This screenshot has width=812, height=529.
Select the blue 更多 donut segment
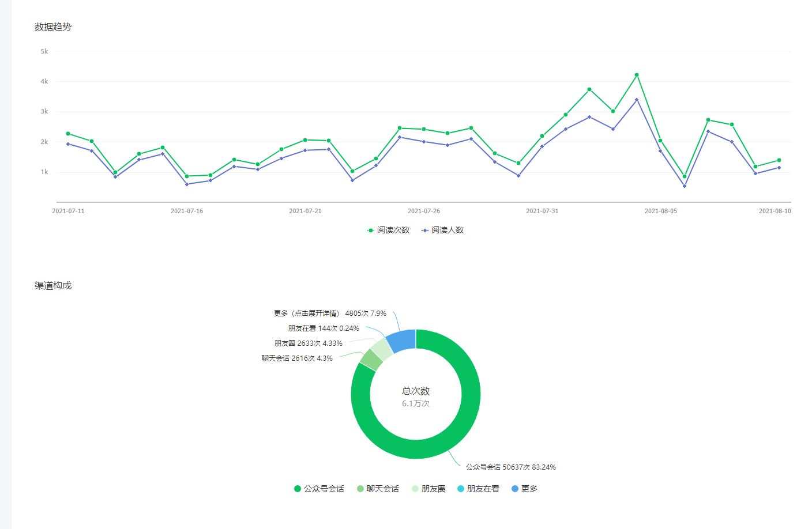tap(403, 341)
